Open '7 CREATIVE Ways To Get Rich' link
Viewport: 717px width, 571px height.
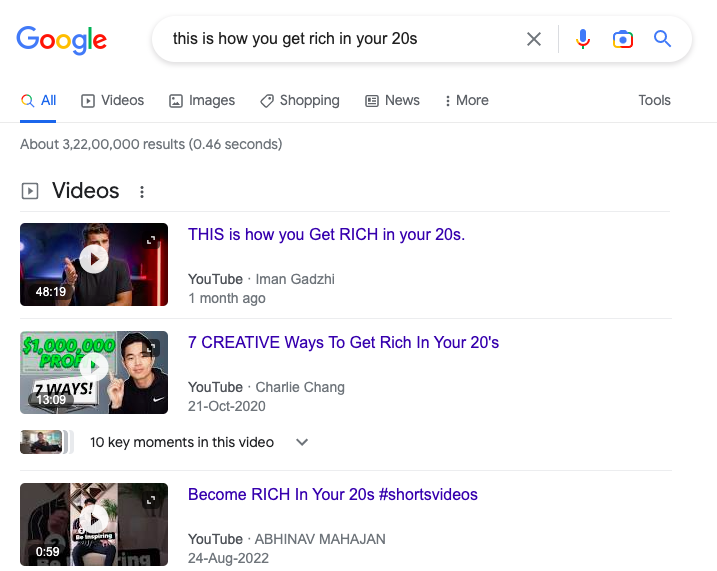(343, 342)
